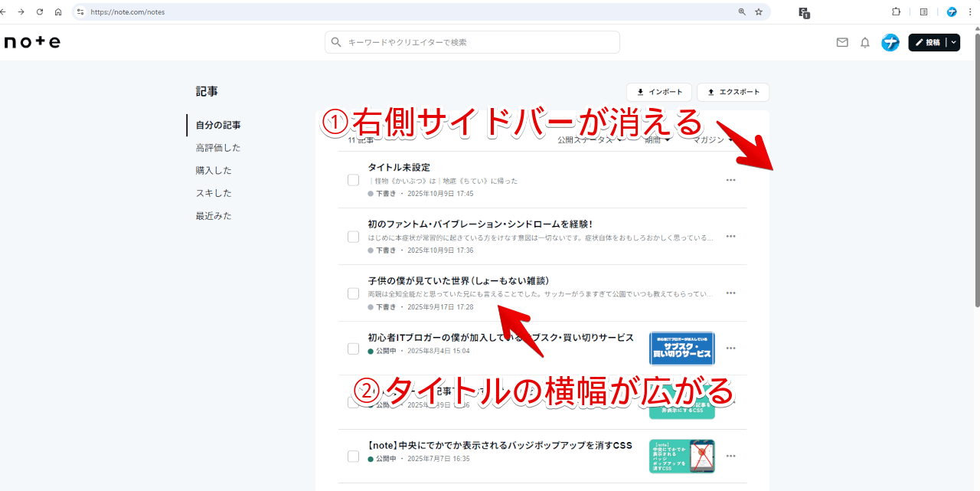Image resolution: width=980 pixels, height=491 pixels.
Task: Open the mail messages icon
Action: (842, 43)
